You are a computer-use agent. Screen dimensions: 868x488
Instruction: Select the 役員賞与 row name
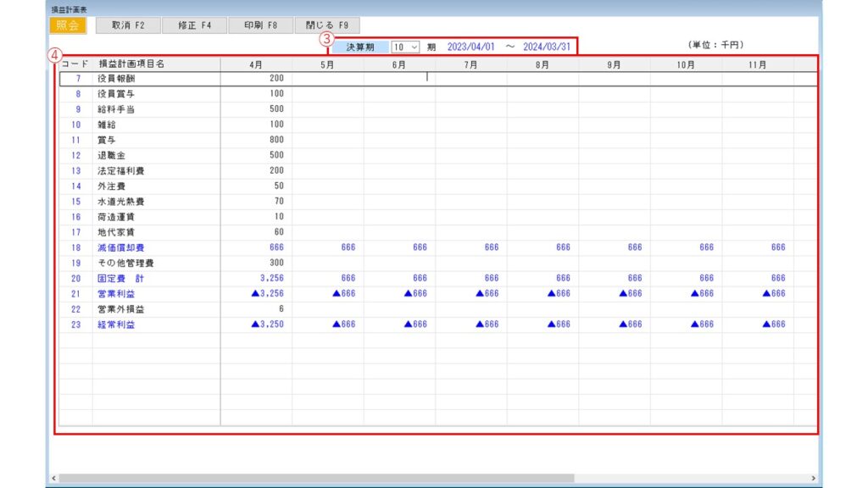click(x=116, y=94)
